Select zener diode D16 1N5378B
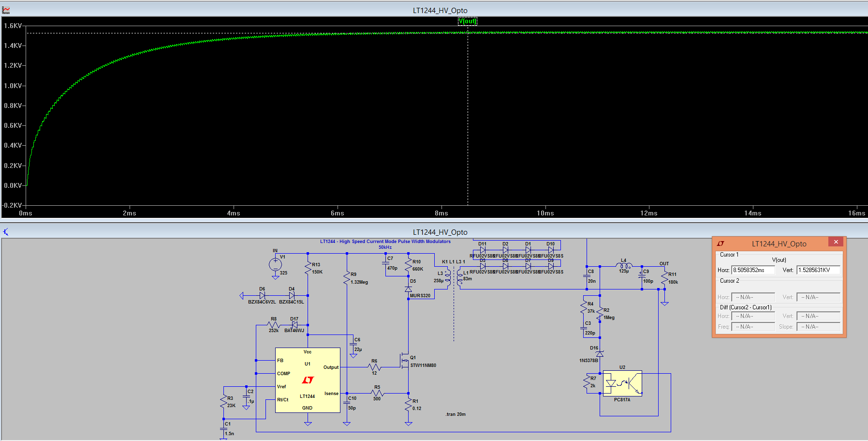 tap(600, 354)
